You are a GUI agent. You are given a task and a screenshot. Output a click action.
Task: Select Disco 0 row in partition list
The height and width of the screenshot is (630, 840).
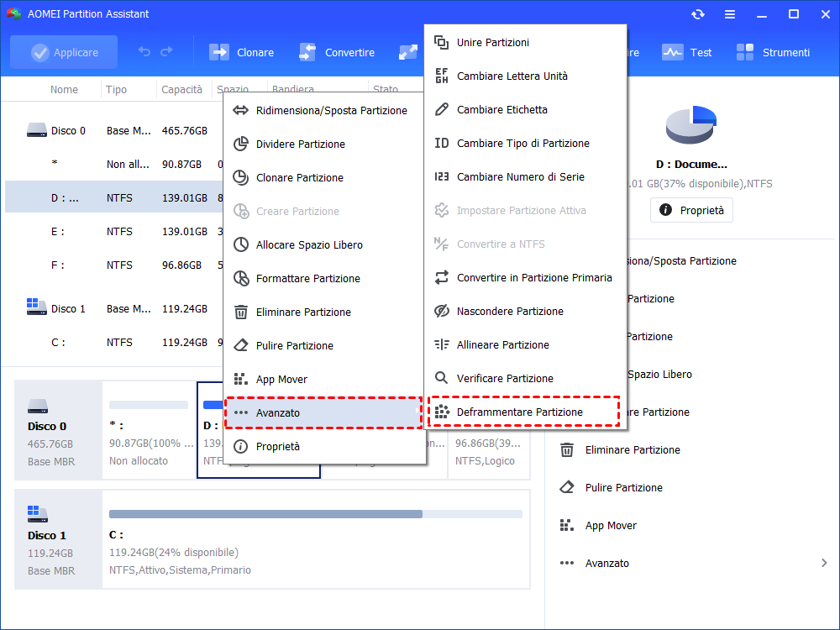[x=113, y=131]
